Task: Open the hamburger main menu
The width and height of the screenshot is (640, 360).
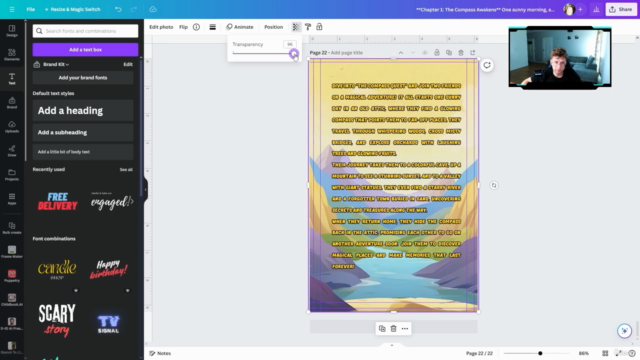Action: point(12,9)
